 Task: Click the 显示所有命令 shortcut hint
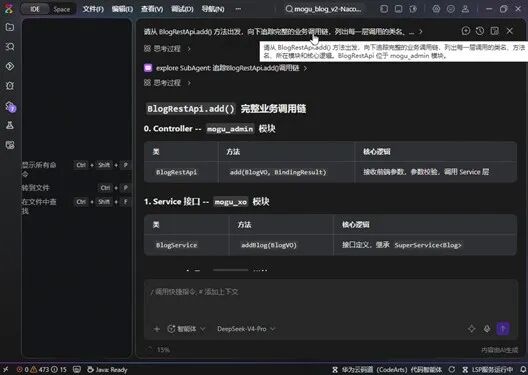pyautogui.click(x=75, y=169)
